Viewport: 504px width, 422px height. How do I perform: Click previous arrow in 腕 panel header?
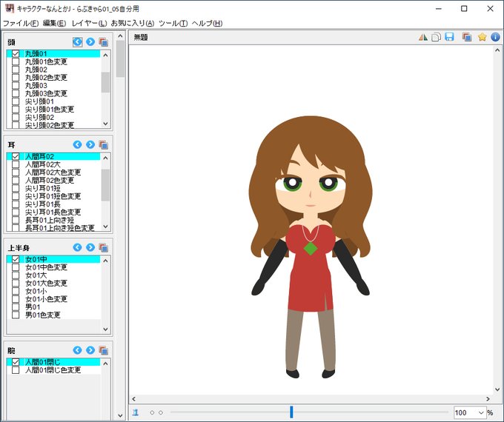point(78,350)
